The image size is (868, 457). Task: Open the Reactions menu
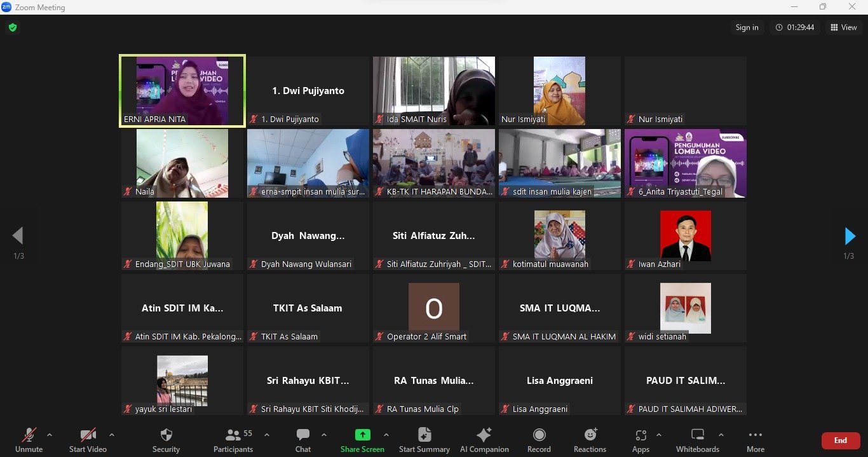coord(590,435)
